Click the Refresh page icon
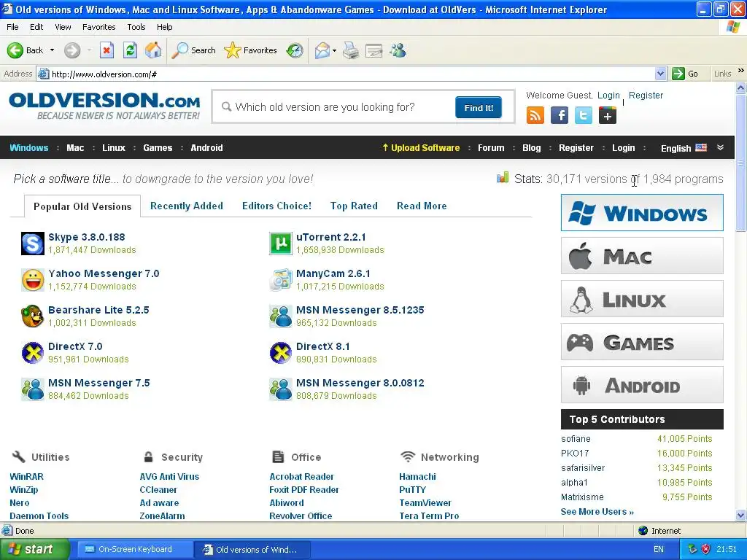 click(x=130, y=50)
